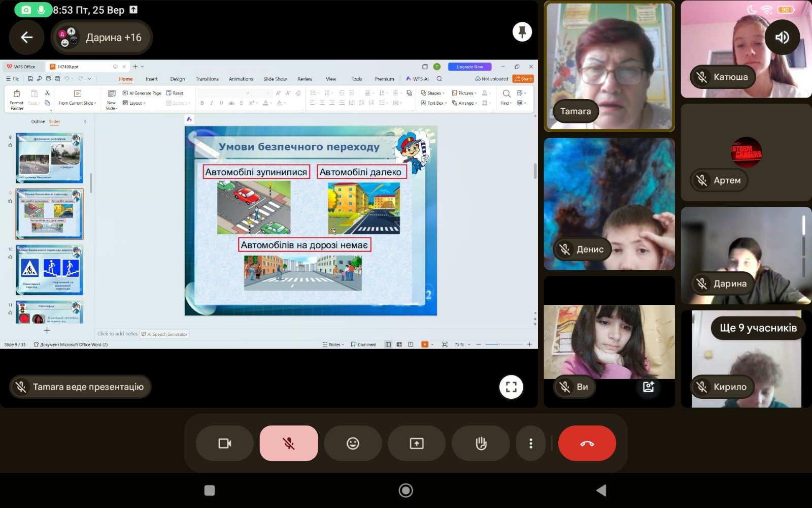Open the Shapes dropdown
812x508 pixels.
pyautogui.click(x=432, y=93)
